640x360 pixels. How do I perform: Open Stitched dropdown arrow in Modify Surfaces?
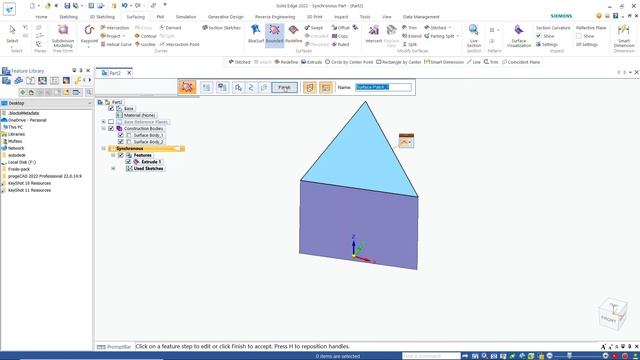(x=450, y=28)
